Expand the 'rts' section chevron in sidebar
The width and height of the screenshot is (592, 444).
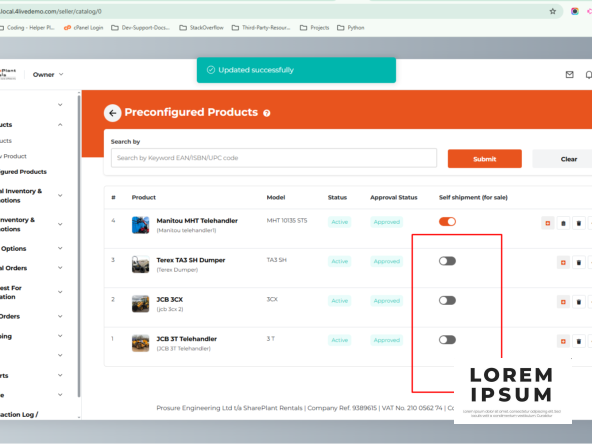(x=60, y=375)
